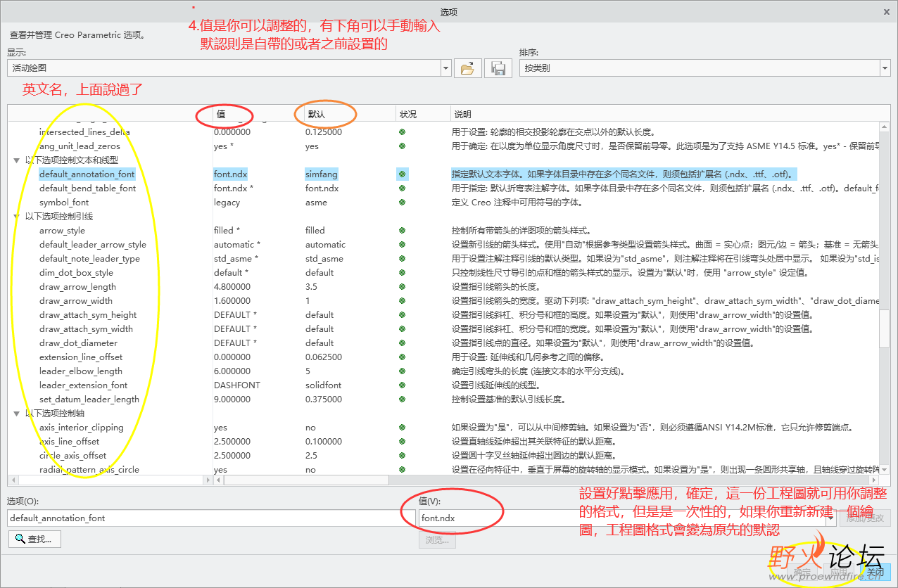Click the 0.375000 default of set_datum_leader_length
Screen dimensions: 898x588
[324, 400]
